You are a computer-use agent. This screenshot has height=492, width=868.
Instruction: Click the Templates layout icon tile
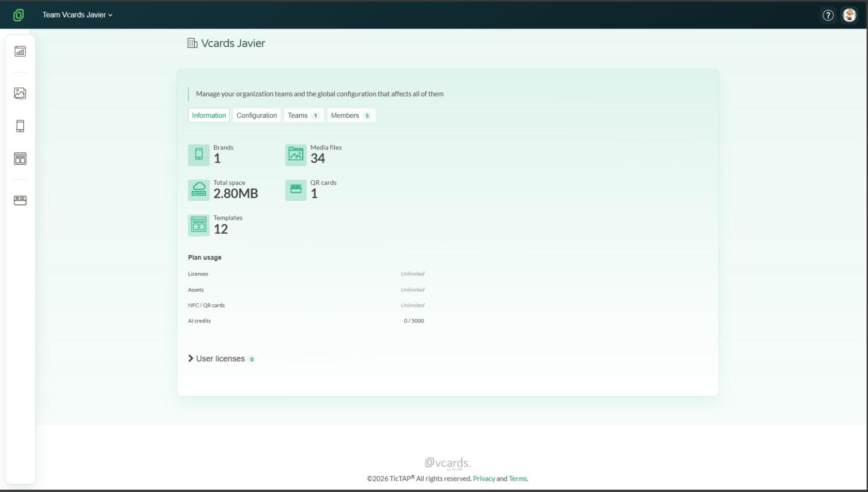(199, 225)
